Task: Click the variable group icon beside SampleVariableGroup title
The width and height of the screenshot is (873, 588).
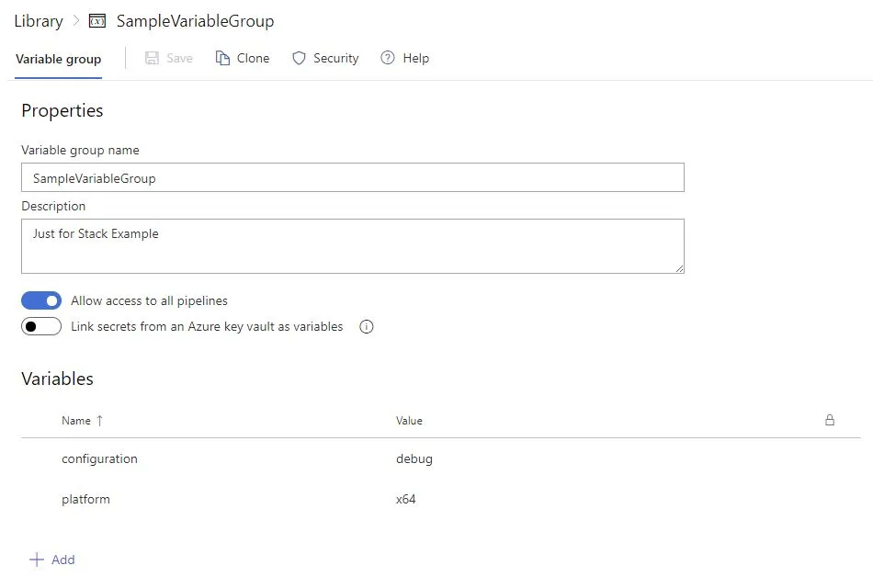Action: pos(97,21)
